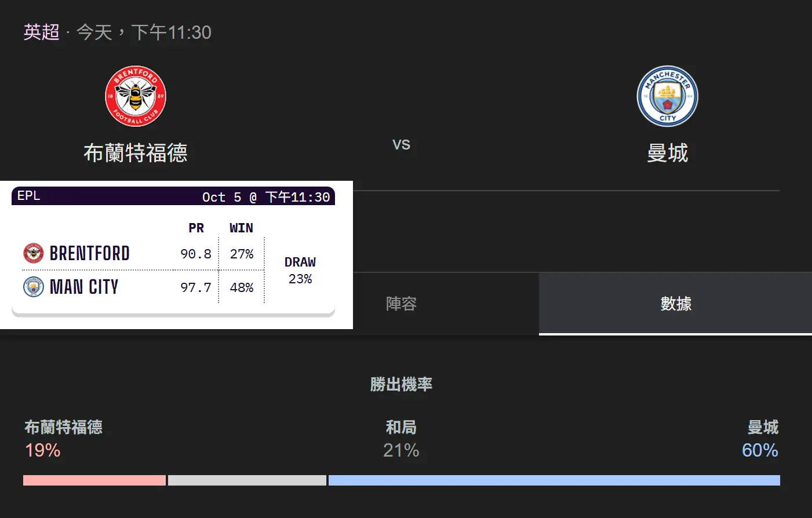Click BRENTFORD row name in EPL card
The height and width of the screenshot is (518, 812).
90,253
